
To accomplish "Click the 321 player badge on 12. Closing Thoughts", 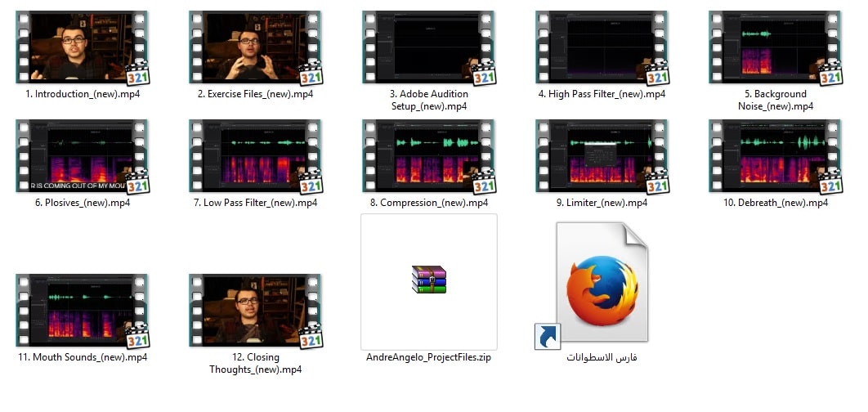I will (311, 338).
